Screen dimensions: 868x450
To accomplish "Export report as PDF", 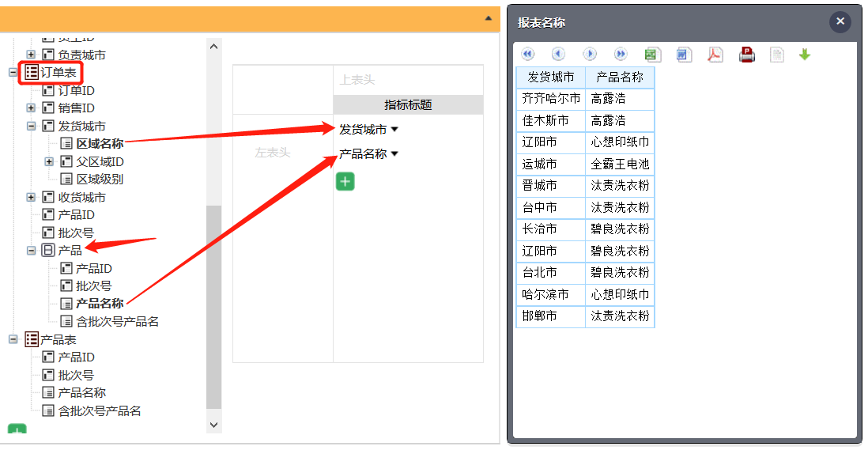I will click(x=715, y=55).
